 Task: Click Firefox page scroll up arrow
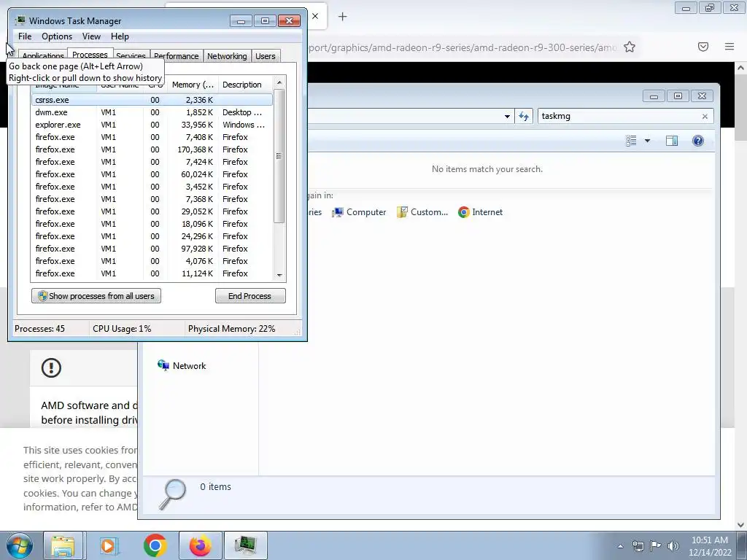(x=740, y=68)
